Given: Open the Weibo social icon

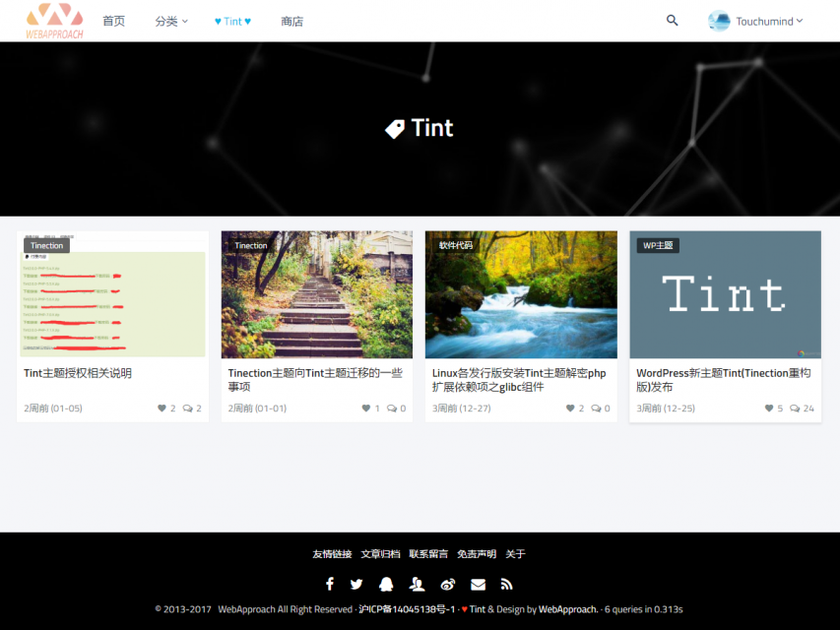Looking at the screenshot, I should (x=447, y=584).
